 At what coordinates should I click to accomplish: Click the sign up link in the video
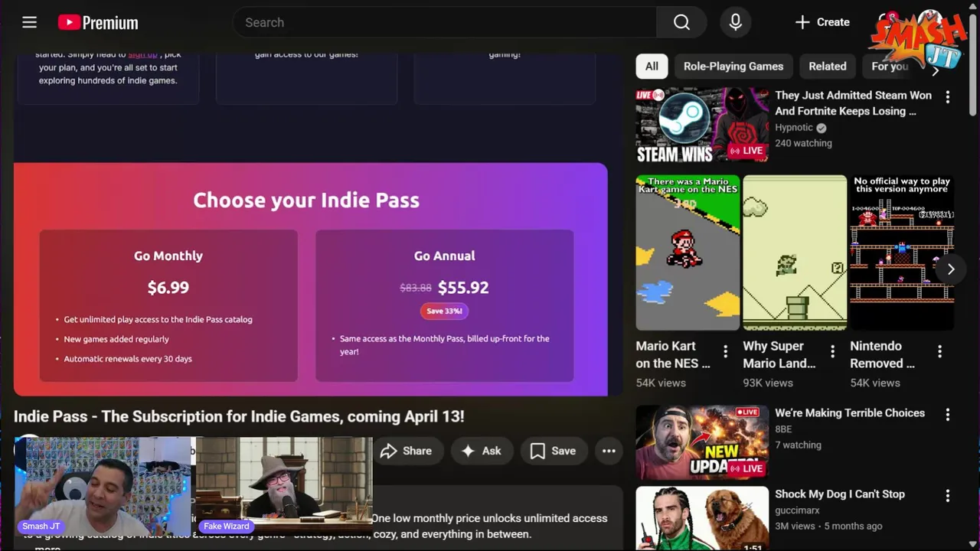pyautogui.click(x=142, y=54)
